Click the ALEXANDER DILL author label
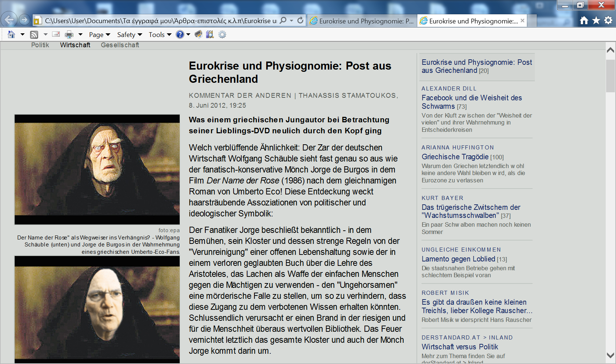 (449, 89)
